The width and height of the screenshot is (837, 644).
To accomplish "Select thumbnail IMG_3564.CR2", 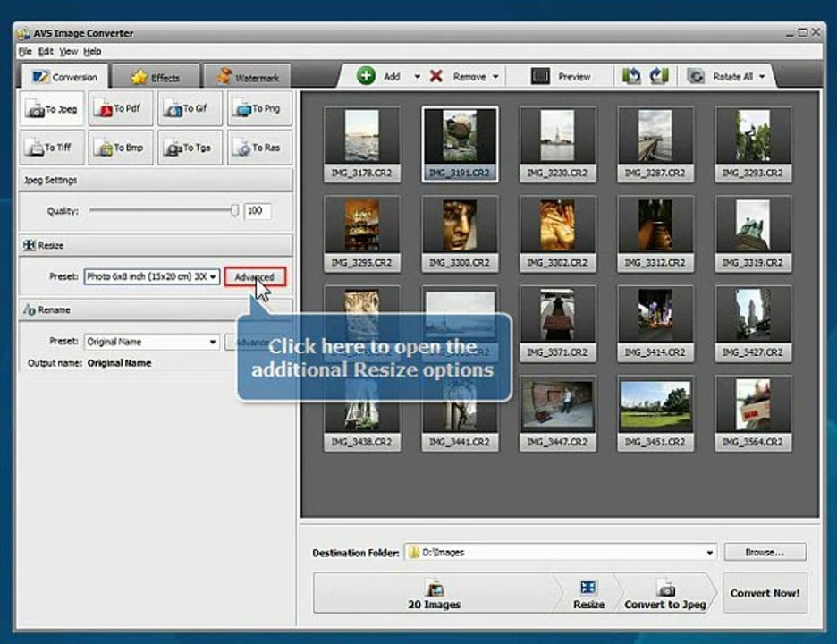I will [x=753, y=413].
